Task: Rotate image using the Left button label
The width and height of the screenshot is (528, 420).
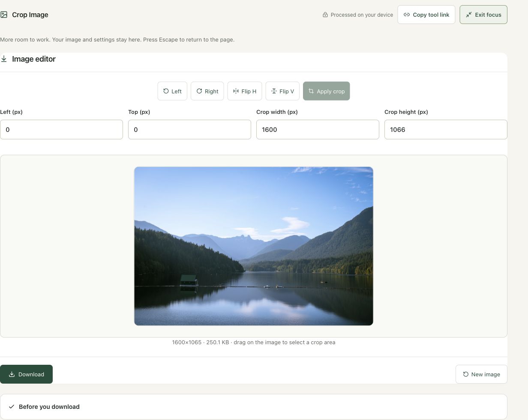Action: point(177,91)
